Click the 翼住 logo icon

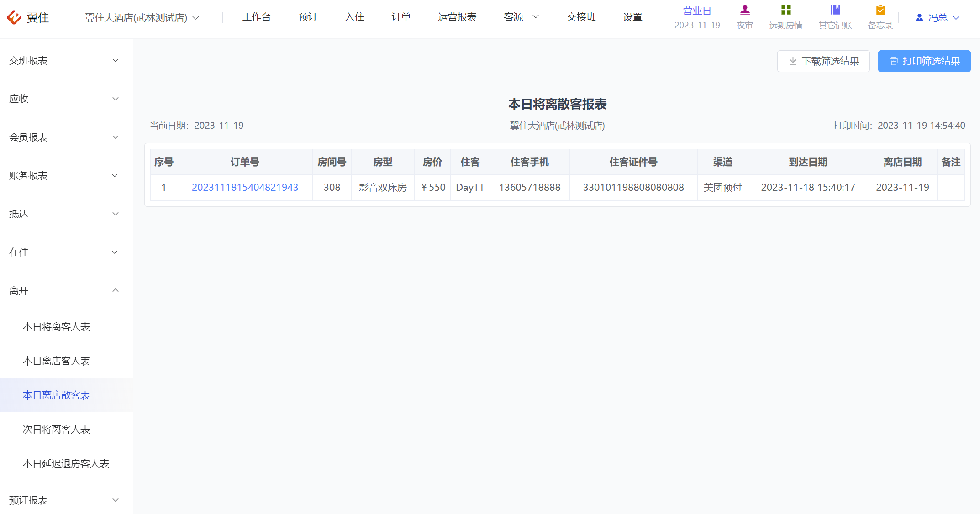[x=14, y=17]
